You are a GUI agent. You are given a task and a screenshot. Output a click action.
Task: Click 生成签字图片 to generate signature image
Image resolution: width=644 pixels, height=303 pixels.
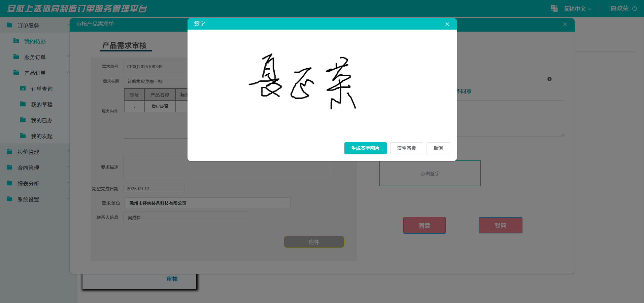pos(365,148)
